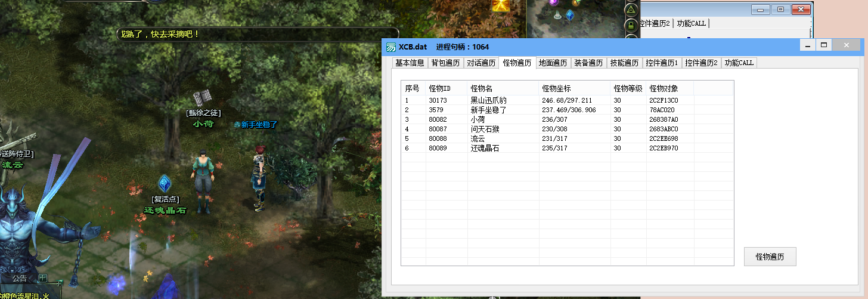Screen dimensions: 868x299
Task: Open the 控件遍历2 tab in XCB.dat window
Action: click(x=701, y=63)
